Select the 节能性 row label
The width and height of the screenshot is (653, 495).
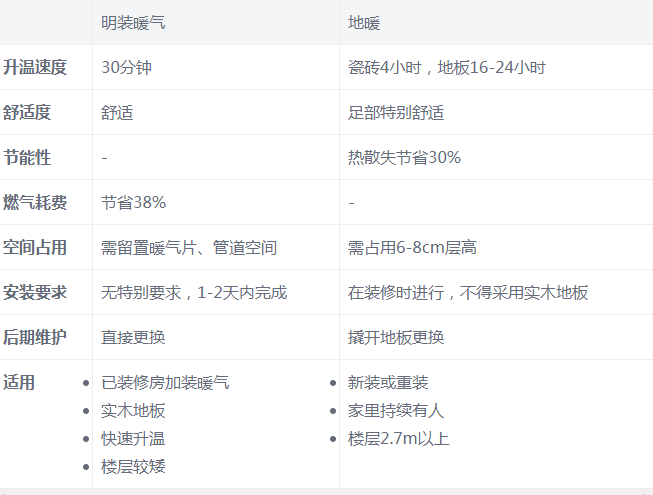pyautogui.click(x=28, y=157)
